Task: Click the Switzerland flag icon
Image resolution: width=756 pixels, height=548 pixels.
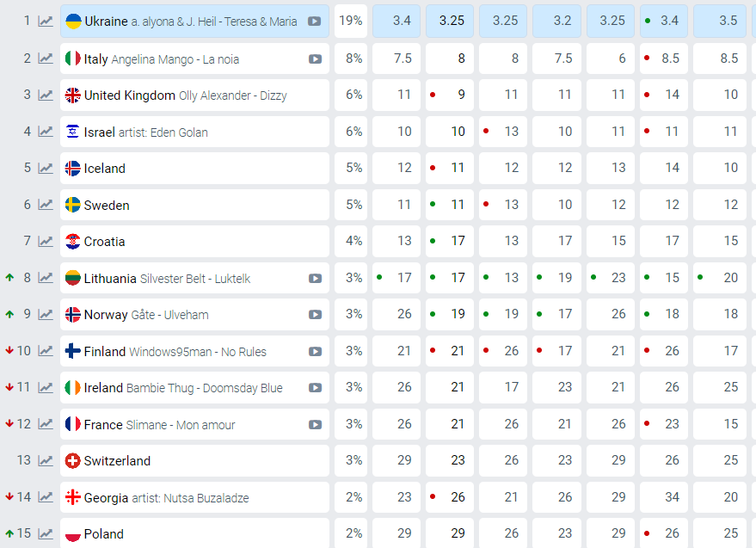Action: click(73, 461)
